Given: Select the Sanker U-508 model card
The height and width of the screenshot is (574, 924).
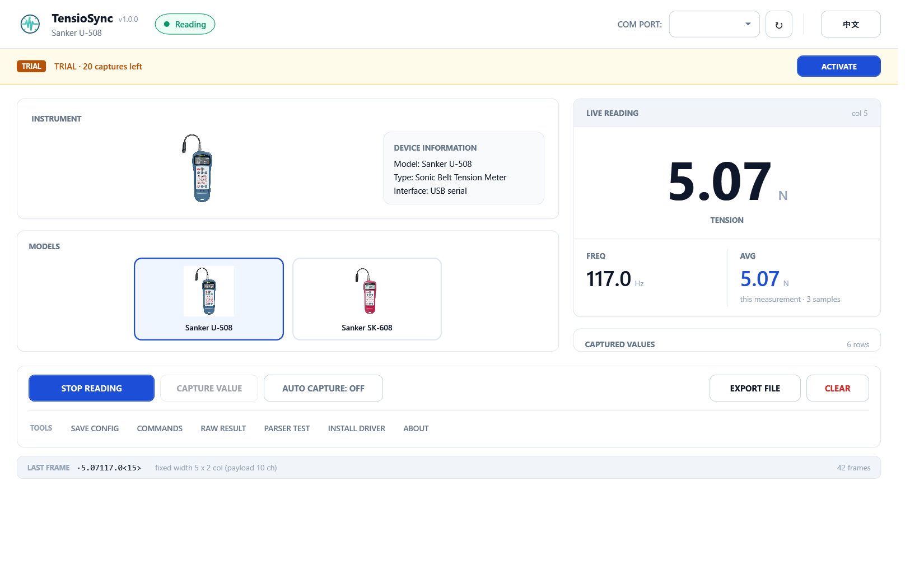Looking at the screenshot, I should tap(209, 299).
